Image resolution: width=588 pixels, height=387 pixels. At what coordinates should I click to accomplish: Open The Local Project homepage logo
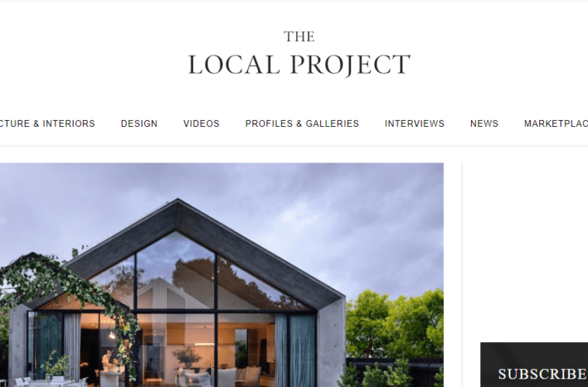point(299,54)
